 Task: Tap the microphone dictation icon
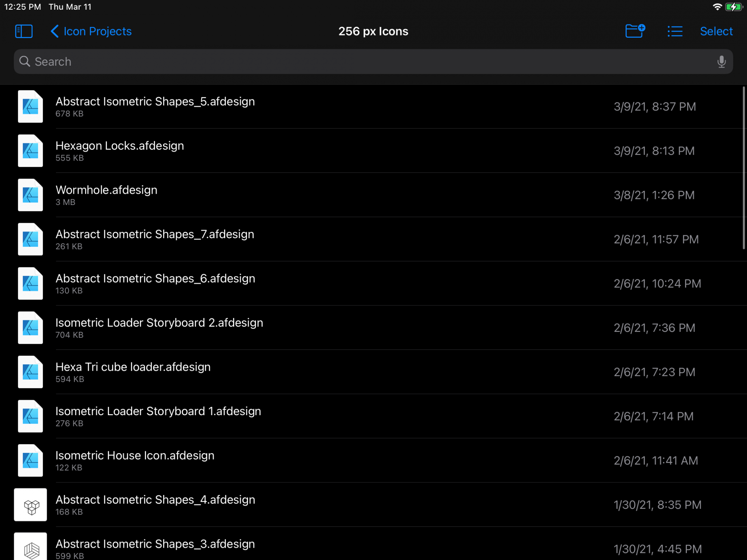721,62
